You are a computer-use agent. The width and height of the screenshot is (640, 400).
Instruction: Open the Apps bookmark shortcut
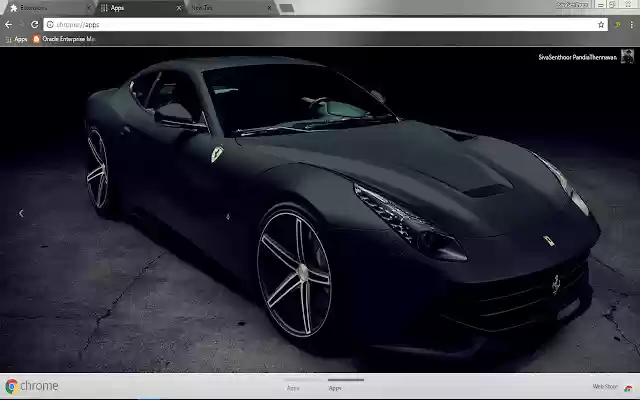click(16, 39)
